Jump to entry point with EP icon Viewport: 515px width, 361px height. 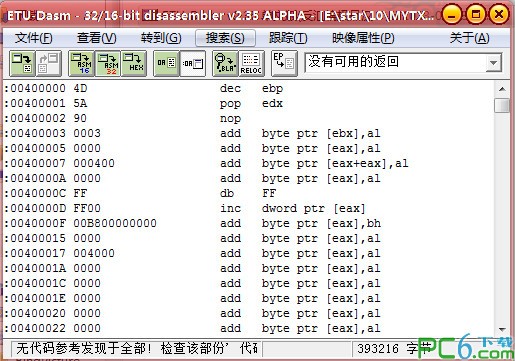pos(284,63)
